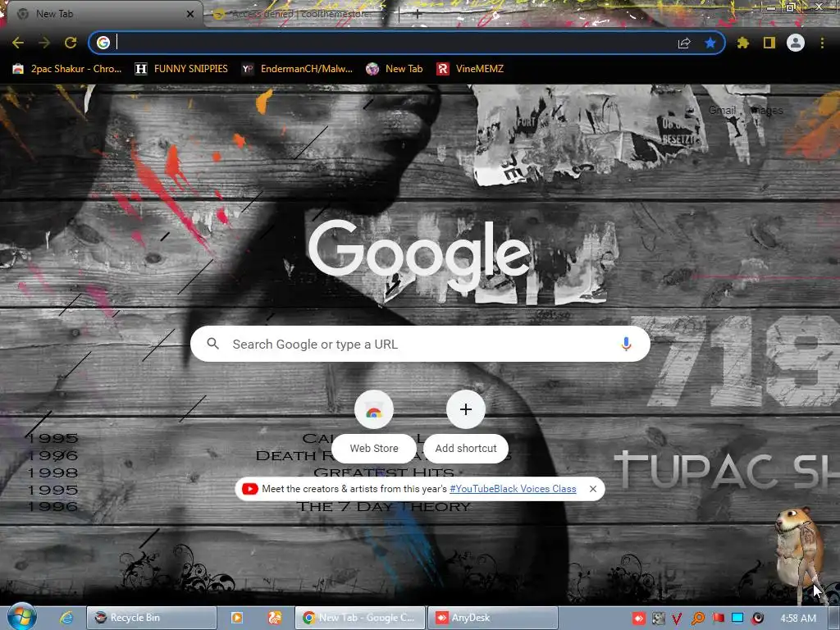This screenshot has height=630, width=840.
Task: Reload the page with the refresh icon
Action: [x=71, y=43]
